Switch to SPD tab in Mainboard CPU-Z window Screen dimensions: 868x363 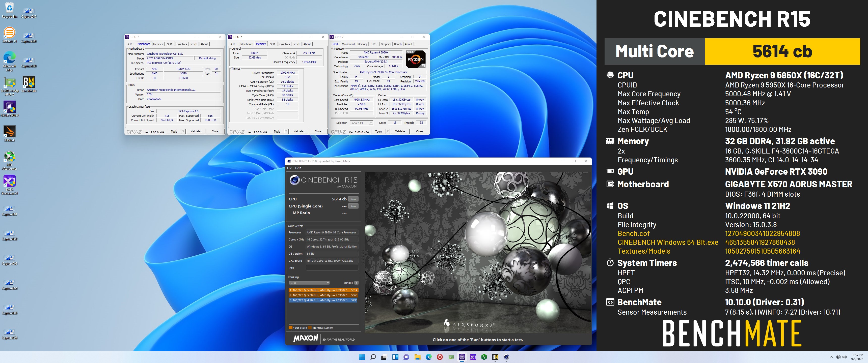[x=170, y=44]
